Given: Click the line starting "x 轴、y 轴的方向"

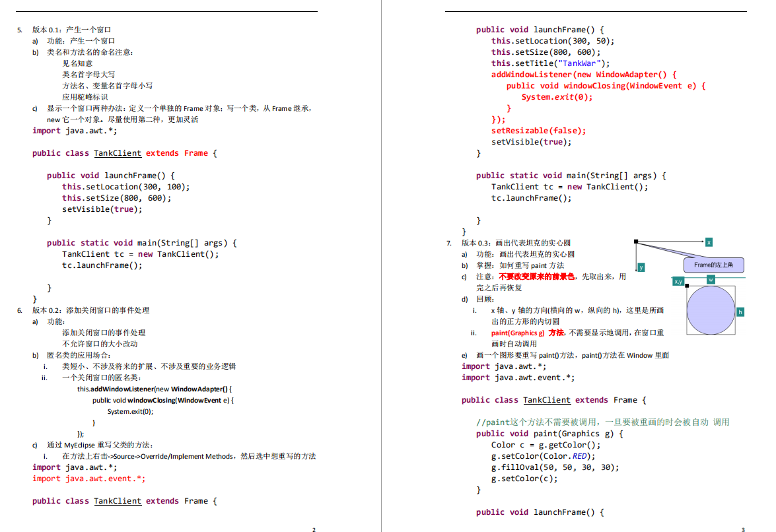Looking at the screenshot, I should 578,310.
